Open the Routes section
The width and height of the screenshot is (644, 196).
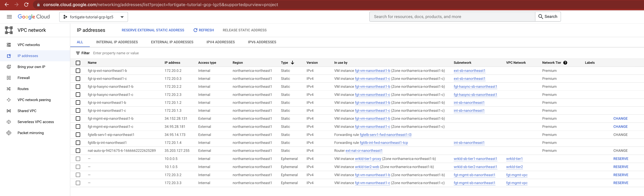tap(23, 89)
